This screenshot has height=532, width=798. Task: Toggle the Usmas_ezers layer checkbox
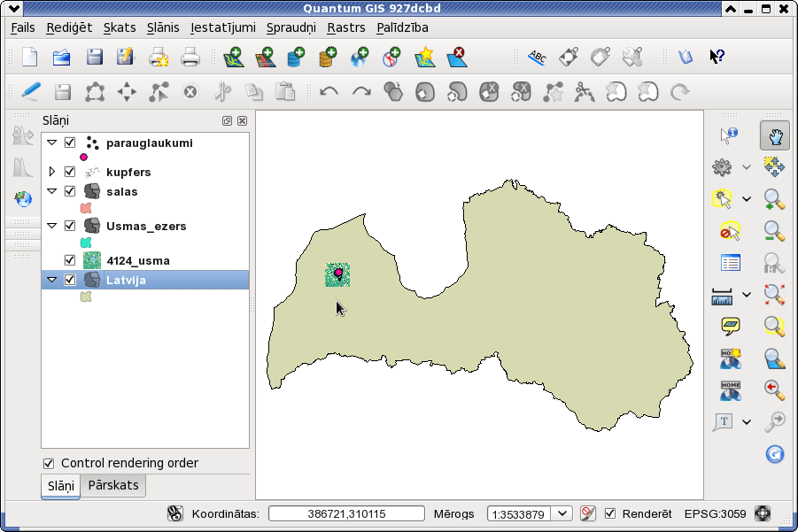pos(70,226)
